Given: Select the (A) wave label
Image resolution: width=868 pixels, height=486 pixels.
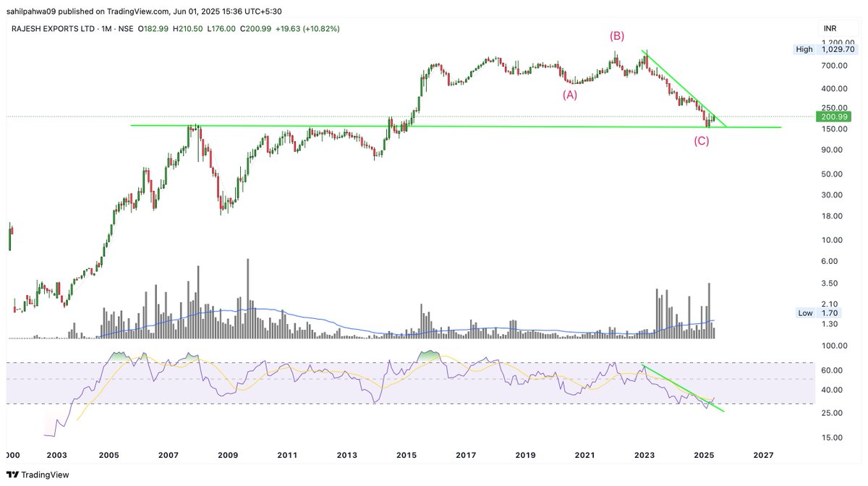Looking at the screenshot, I should click(571, 95).
